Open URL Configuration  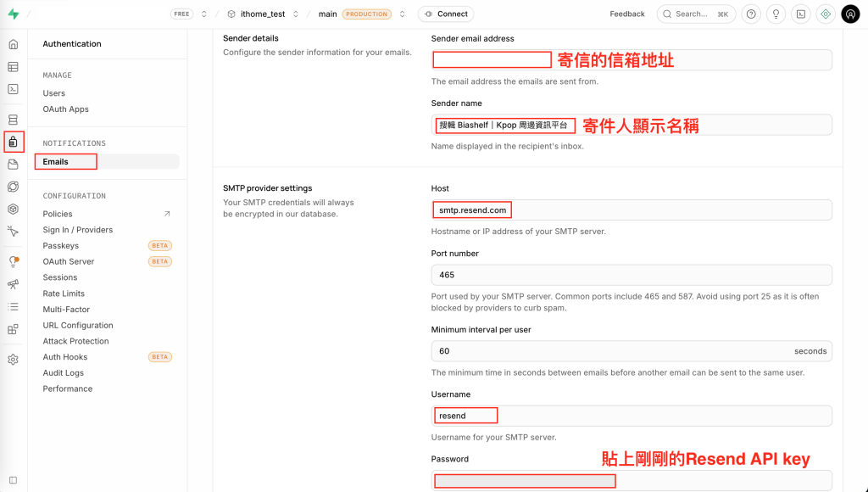coord(77,325)
